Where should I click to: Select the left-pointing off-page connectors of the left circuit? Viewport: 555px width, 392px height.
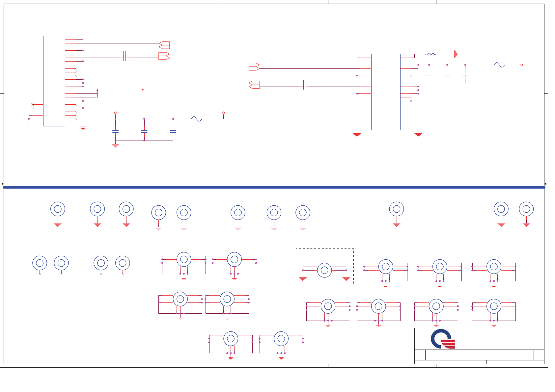tap(164, 45)
